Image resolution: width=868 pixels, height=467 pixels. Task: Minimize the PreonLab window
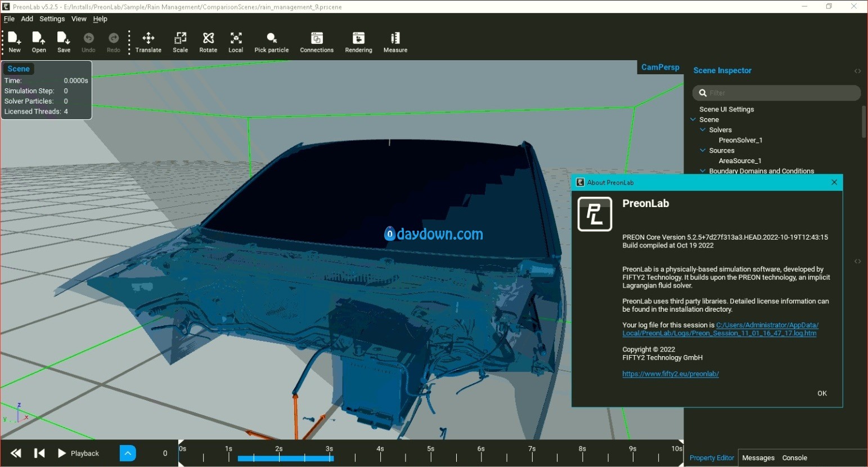804,6
